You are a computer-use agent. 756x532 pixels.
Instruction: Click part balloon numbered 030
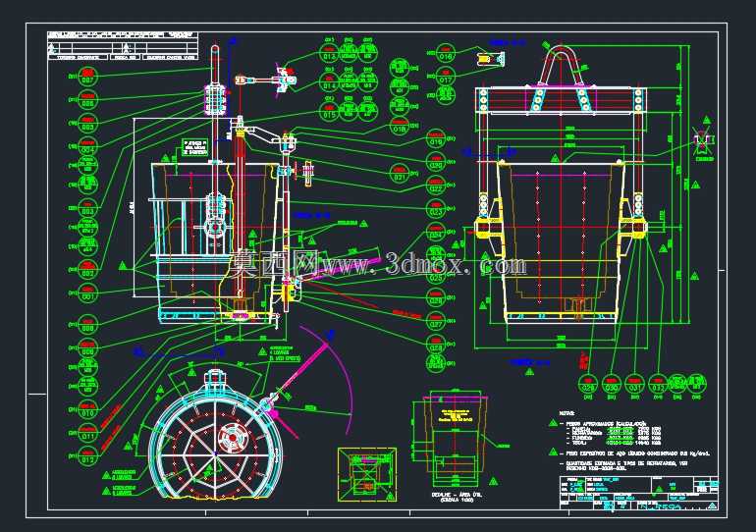612,384
